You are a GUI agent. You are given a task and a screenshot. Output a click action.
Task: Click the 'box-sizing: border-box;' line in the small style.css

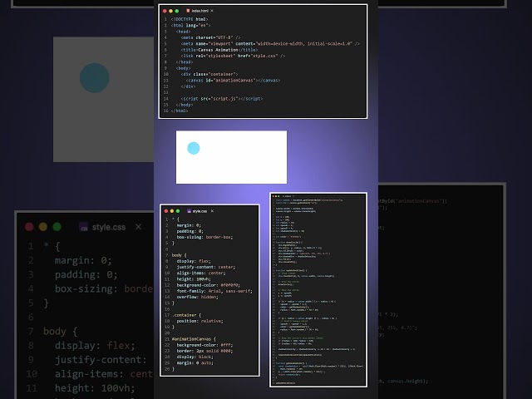pyautogui.click(x=204, y=237)
